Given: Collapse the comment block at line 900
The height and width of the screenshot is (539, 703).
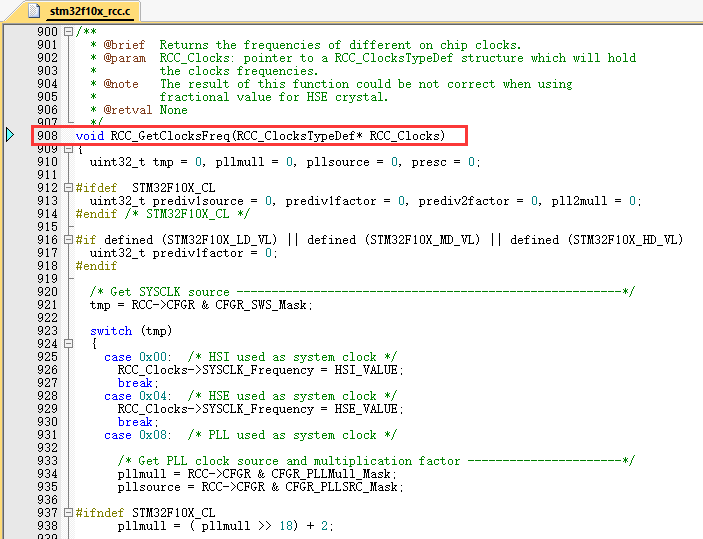Looking at the screenshot, I should tap(69, 31).
